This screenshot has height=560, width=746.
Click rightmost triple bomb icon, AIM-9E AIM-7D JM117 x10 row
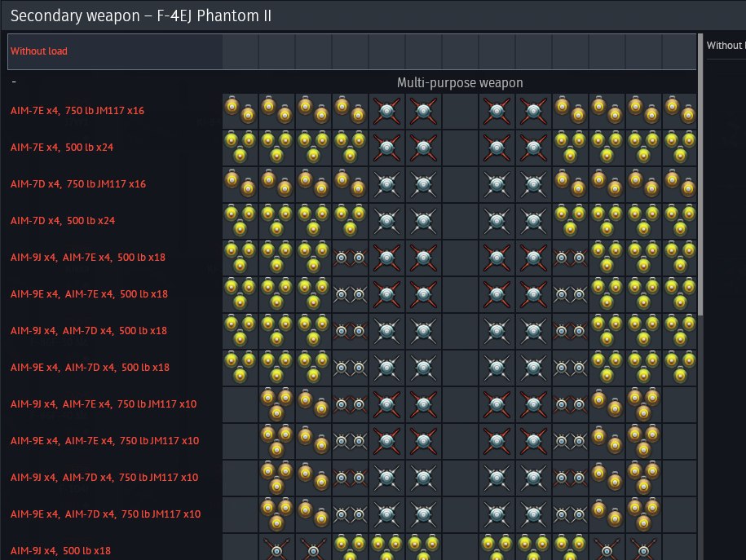(x=643, y=514)
